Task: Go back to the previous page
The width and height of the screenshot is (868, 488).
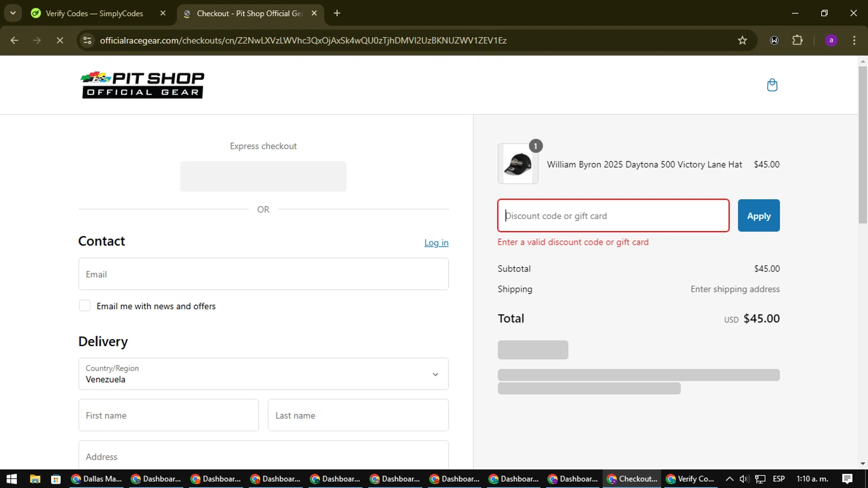Action: pos(14,41)
